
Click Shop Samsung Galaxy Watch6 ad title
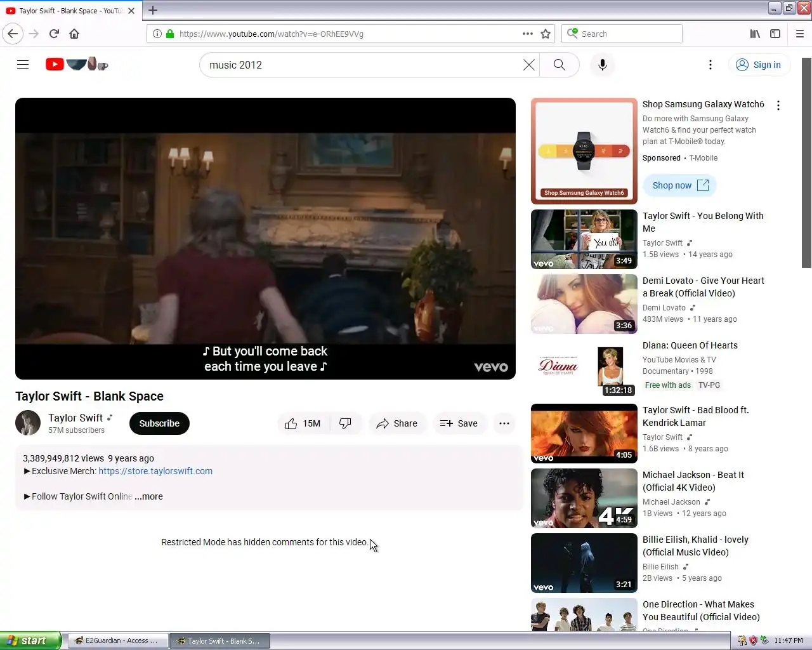[704, 104]
